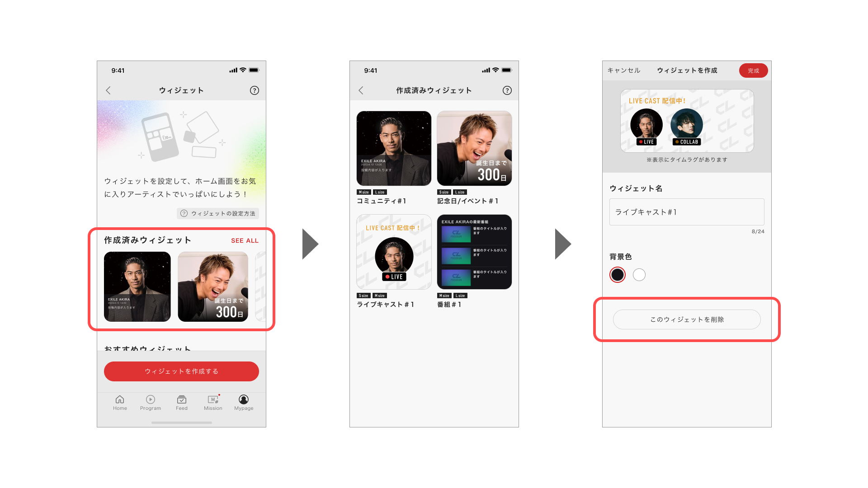Open help icon on 作成済みウィジェット screen
Image resolution: width=868 pixels, height=488 pixels.
coord(507,90)
